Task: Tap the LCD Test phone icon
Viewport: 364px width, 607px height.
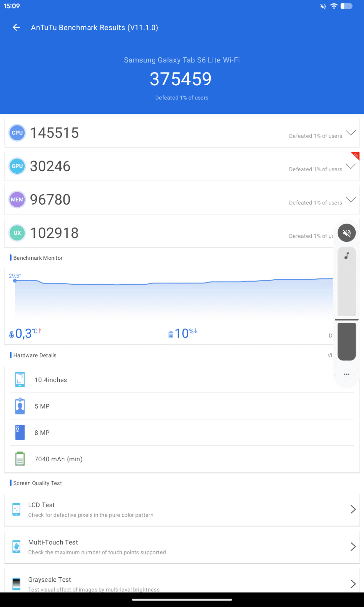Action: 16,509
